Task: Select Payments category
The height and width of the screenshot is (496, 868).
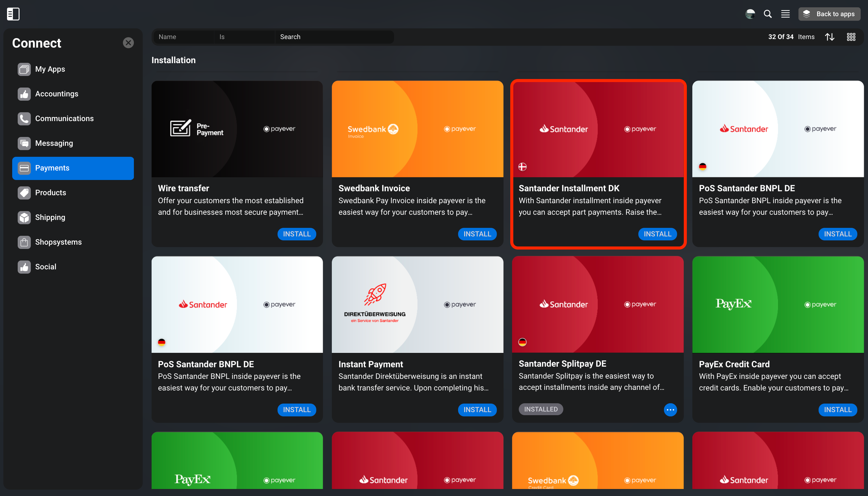Action: point(73,168)
